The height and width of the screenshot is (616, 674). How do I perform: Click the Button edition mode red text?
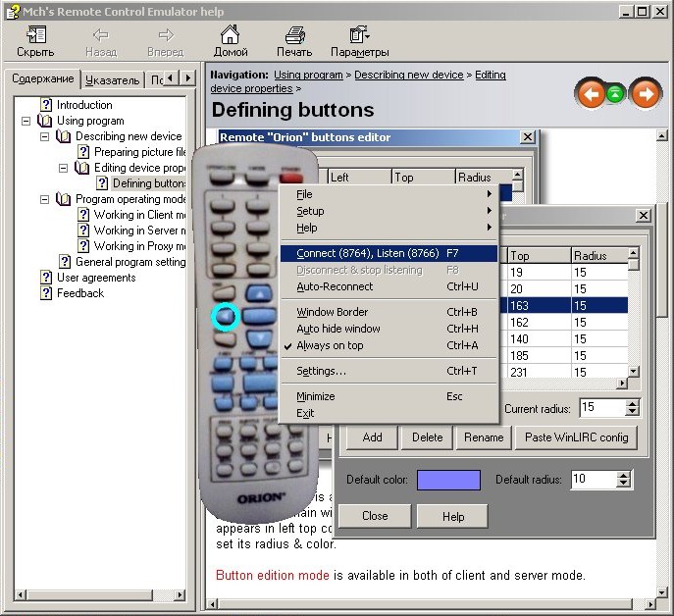273,575
